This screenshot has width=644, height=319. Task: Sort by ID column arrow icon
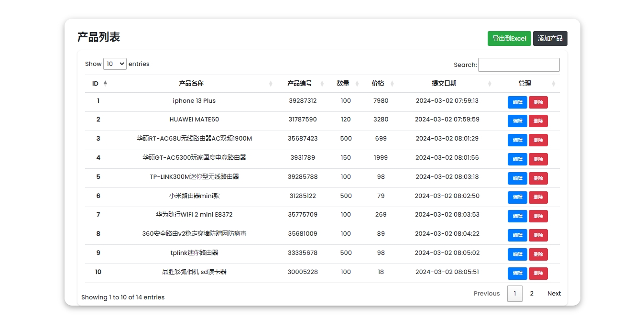click(105, 83)
